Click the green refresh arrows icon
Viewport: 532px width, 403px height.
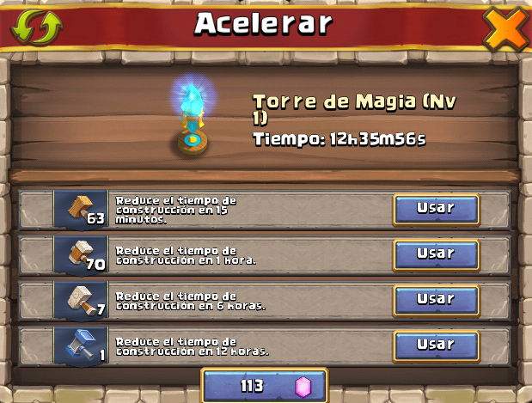coord(37,27)
